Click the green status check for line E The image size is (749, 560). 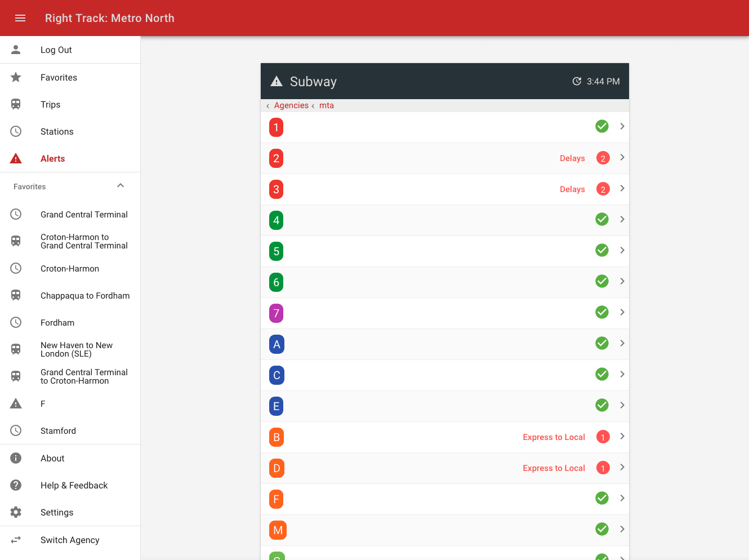pos(602,405)
